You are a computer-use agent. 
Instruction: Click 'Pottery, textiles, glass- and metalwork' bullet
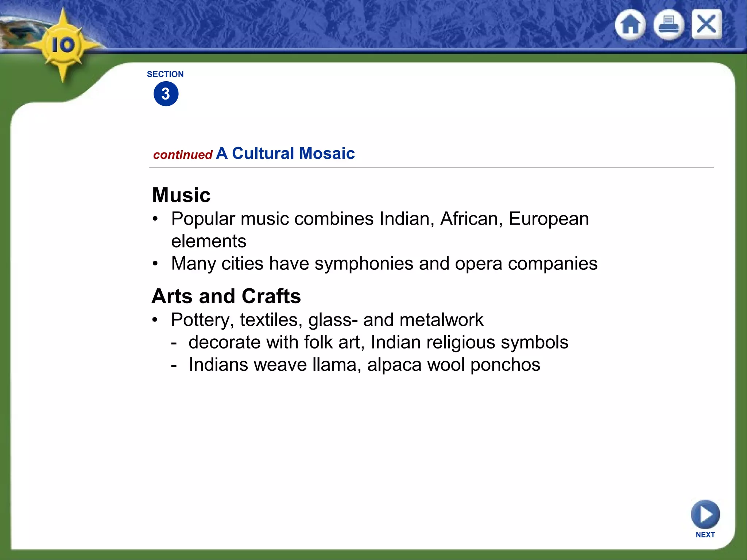[x=327, y=320]
